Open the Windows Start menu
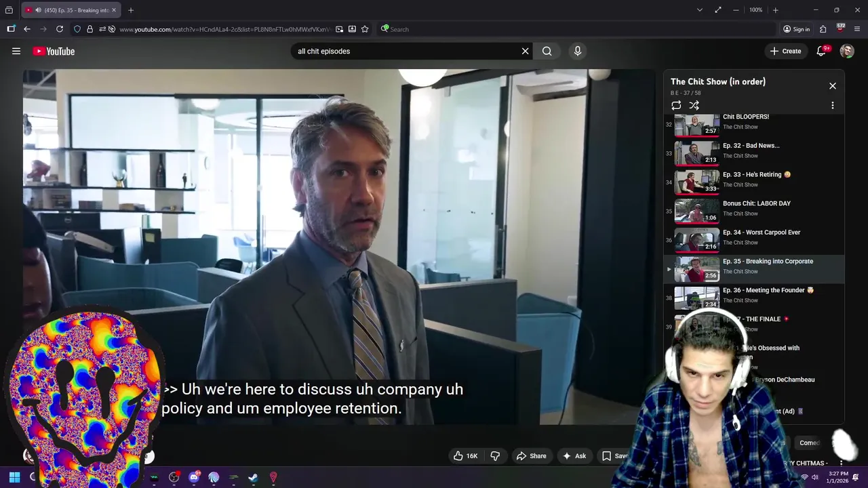868x488 pixels. [x=14, y=477]
